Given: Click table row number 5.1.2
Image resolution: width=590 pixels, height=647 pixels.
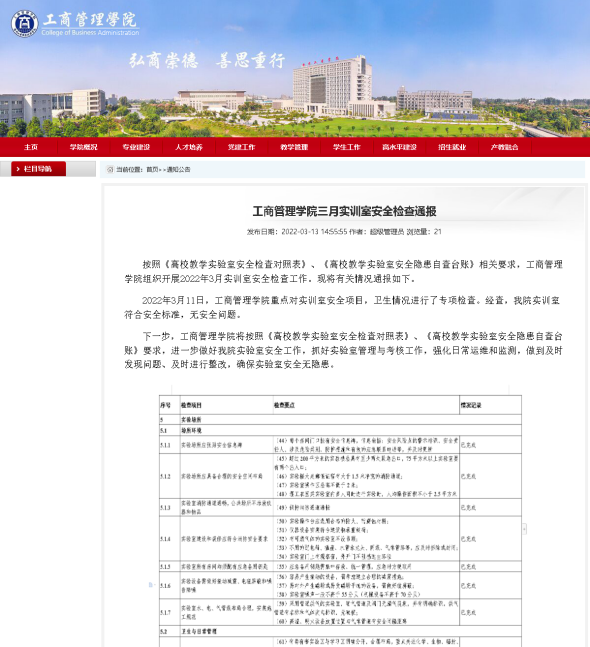Looking at the screenshot, I should tap(166, 476).
